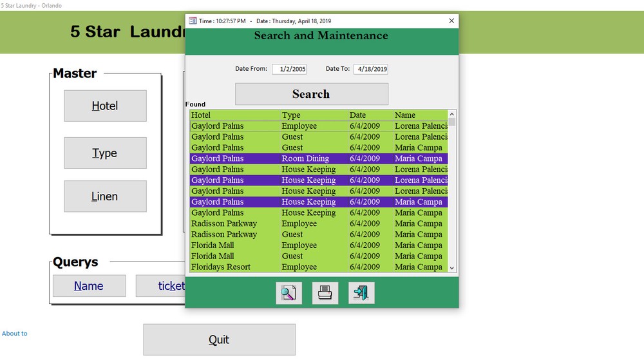Click the form icon in dialog title bar
The width and height of the screenshot is (644, 362).
point(193,21)
